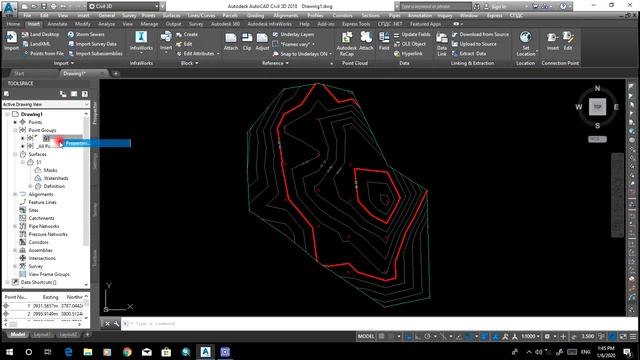Viewport: 640px width, 360px height.
Task: Toggle lineweight display in status bar
Action: [x=484, y=336]
